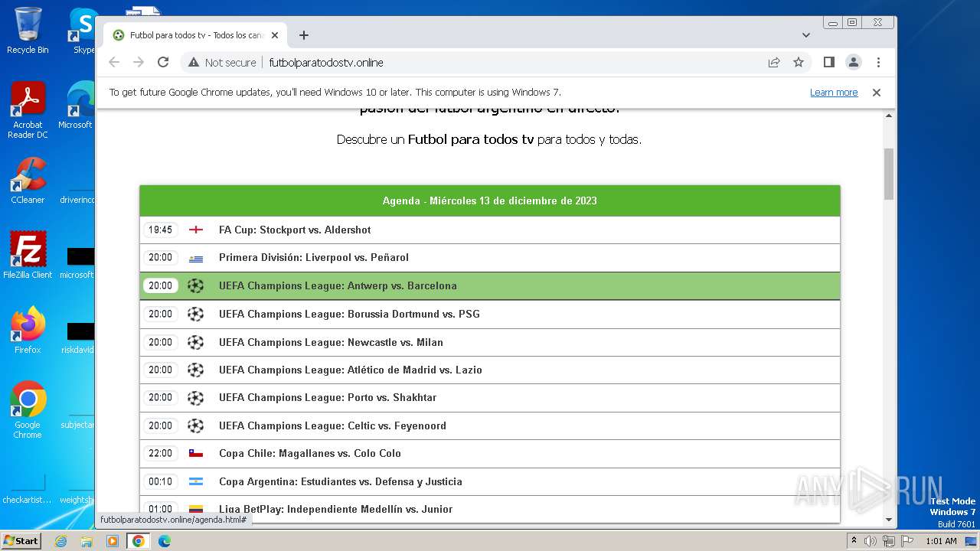This screenshot has width=980, height=551.
Task: Click the Uruguay flag in Primera División row
Action: tap(196, 258)
